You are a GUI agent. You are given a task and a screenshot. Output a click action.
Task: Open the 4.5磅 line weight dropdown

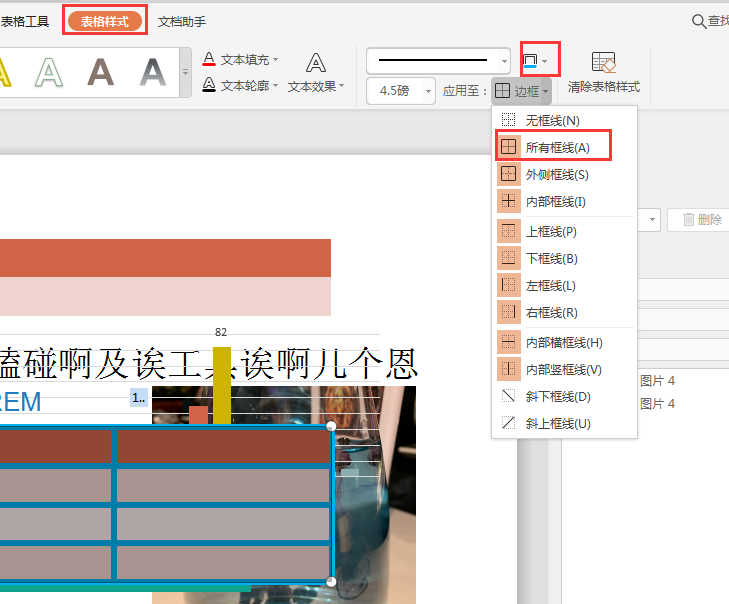(429, 91)
